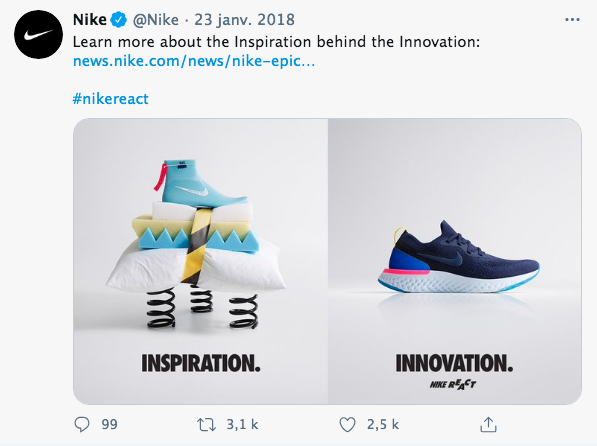Open the #nikereact hashtag
The width and height of the screenshot is (597, 446).
point(110,99)
